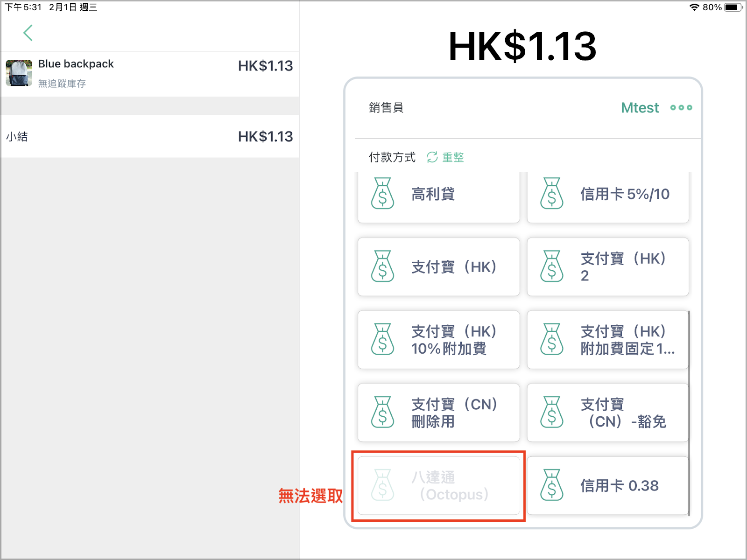Tap money bag icon for 支付寶 (HK) 附加費固定

[552, 339]
